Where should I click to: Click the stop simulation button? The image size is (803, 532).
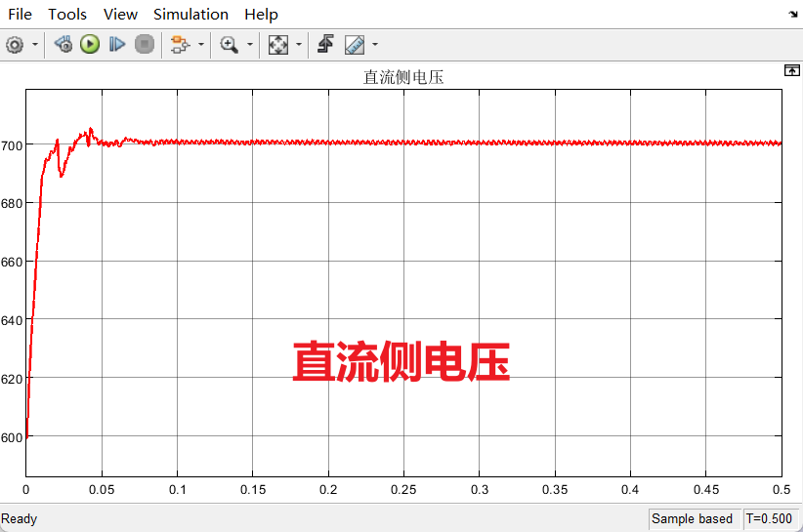tap(145, 44)
